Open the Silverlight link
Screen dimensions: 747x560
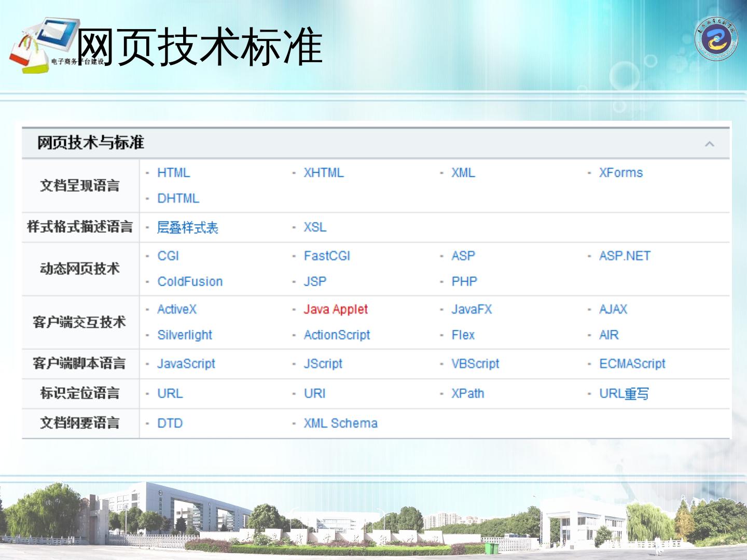pos(185,335)
